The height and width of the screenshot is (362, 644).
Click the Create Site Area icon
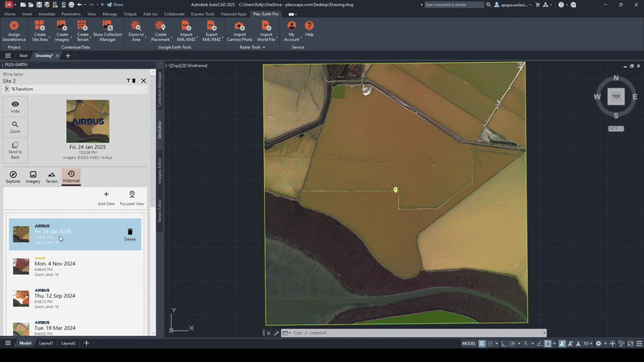tap(39, 26)
